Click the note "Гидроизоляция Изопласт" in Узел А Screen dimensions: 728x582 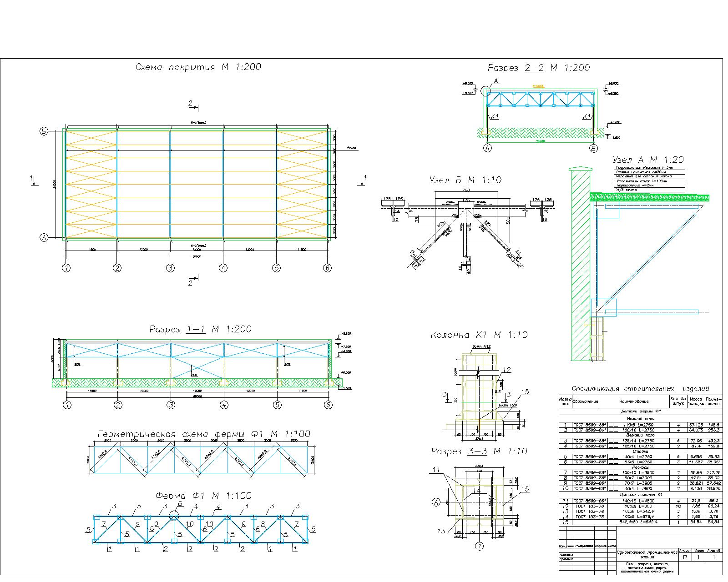644,168
